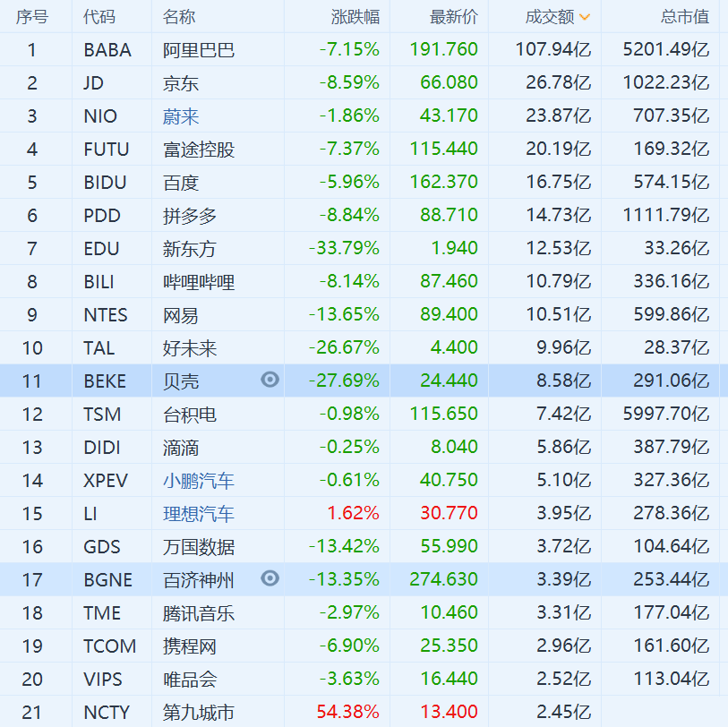
Task: Click the 京东 stock name
Action: 181,83
